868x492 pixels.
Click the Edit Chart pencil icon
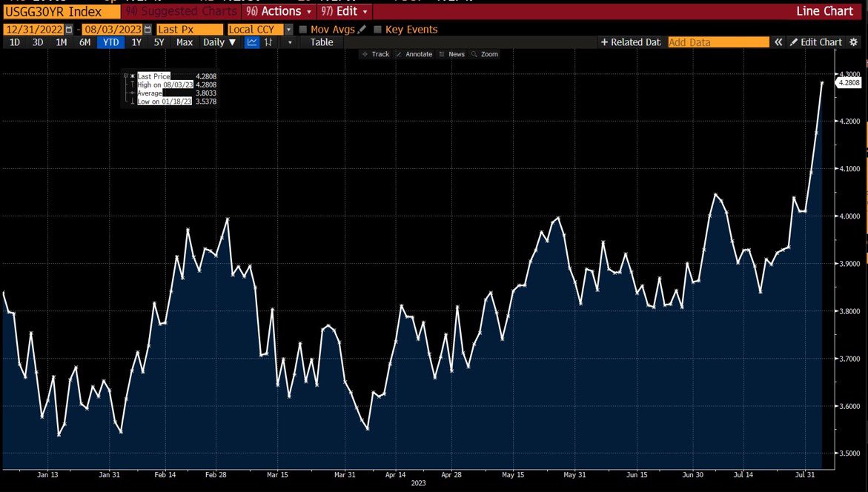[x=794, y=42]
